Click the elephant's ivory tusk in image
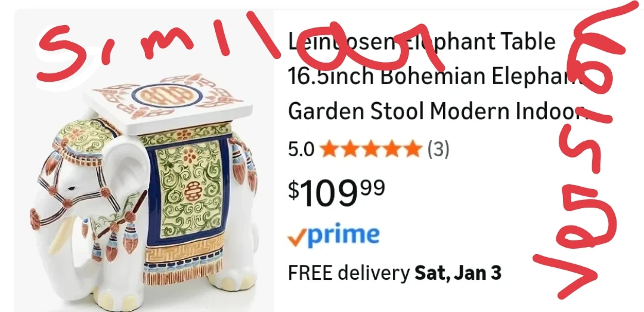Screen dimensions: 644x312 point(61,236)
